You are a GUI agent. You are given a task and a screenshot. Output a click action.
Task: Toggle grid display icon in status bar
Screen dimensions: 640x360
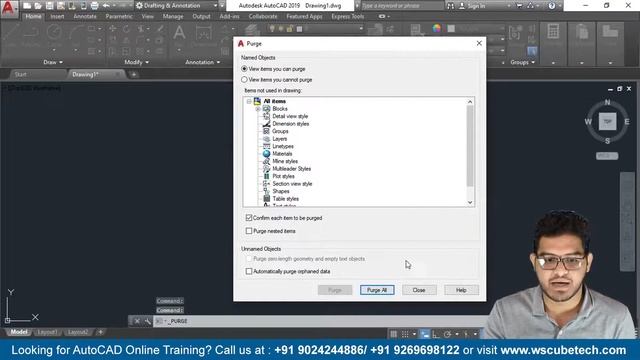coord(393,334)
